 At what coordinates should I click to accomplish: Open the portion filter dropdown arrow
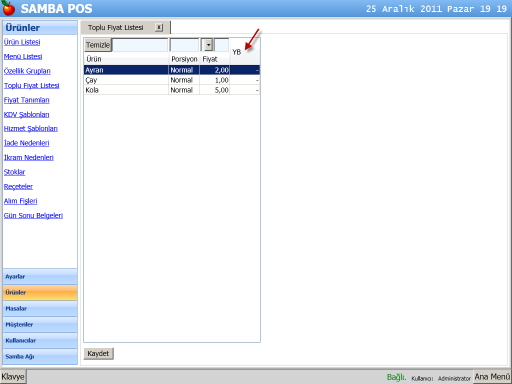208,45
